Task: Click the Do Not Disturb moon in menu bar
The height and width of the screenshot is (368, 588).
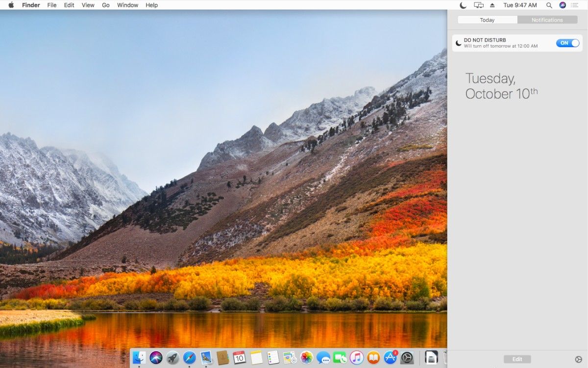Action: tap(464, 5)
